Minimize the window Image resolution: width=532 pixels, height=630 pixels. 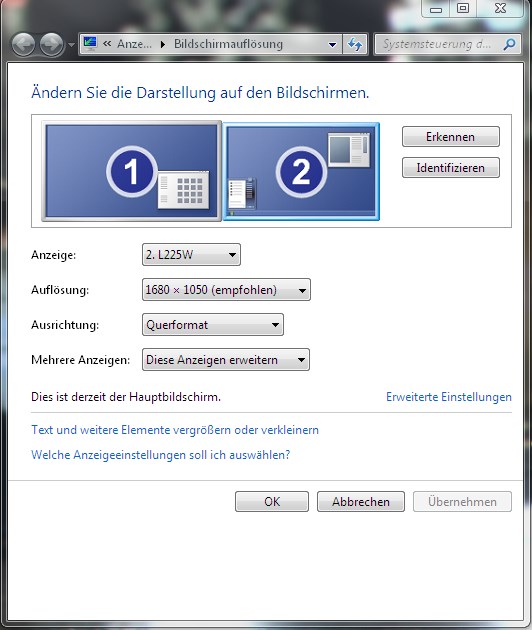click(436, 8)
